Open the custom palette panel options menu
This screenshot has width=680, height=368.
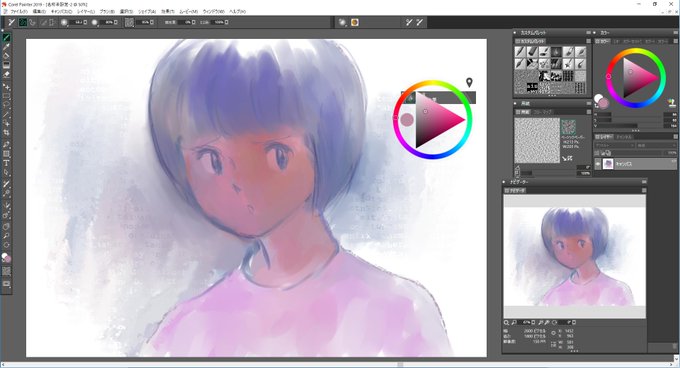(588, 41)
